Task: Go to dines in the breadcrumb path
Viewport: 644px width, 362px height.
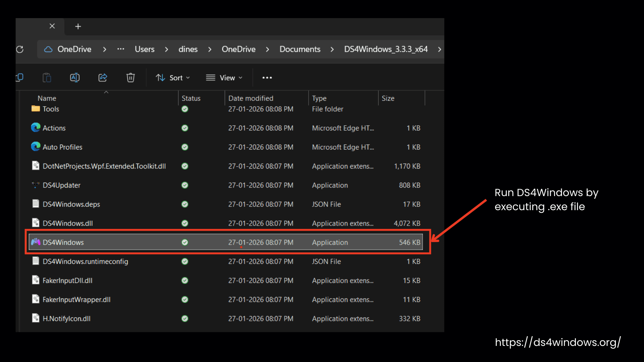Action: pos(188,49)
